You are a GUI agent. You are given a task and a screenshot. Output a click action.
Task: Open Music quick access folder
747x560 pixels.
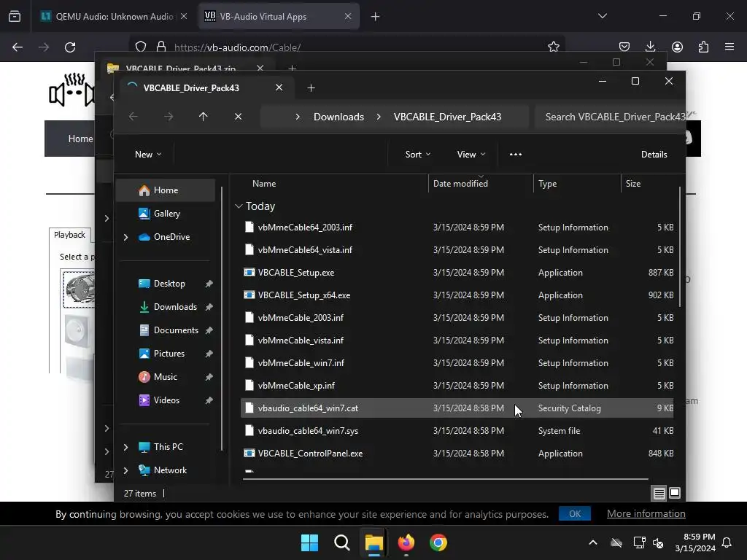click(x=166, y=377)
